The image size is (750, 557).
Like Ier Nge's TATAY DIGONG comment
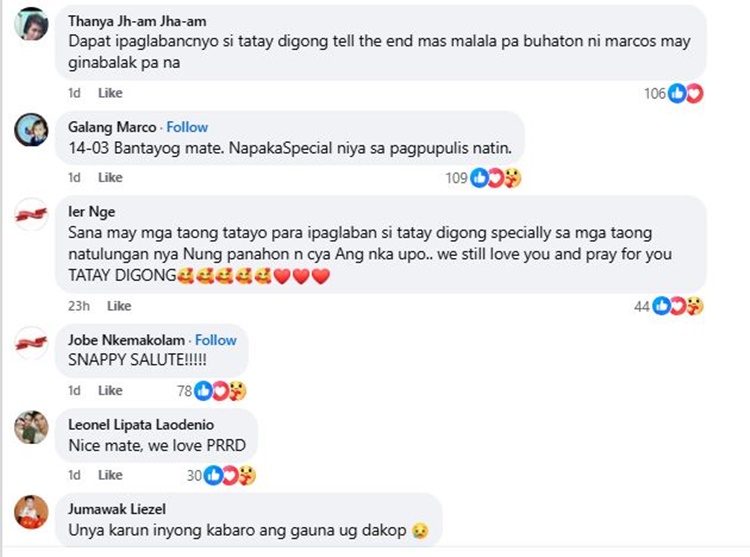(x=119, y=306)
